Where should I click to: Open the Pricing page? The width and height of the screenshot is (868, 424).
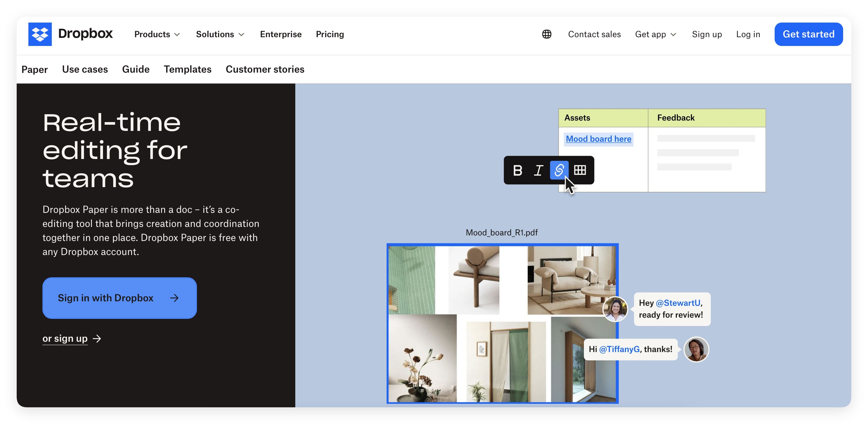(x=330, y=34)
